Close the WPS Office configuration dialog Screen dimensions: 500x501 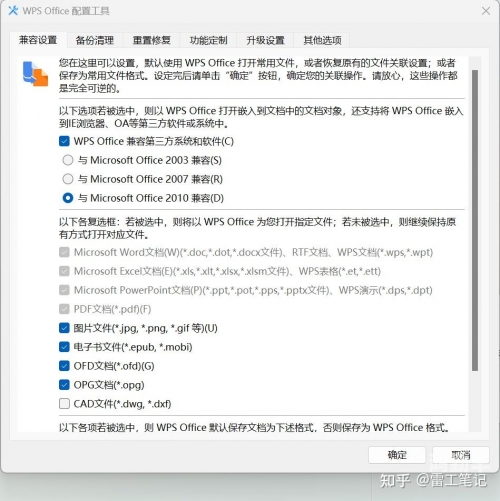(x=486, y=11)
